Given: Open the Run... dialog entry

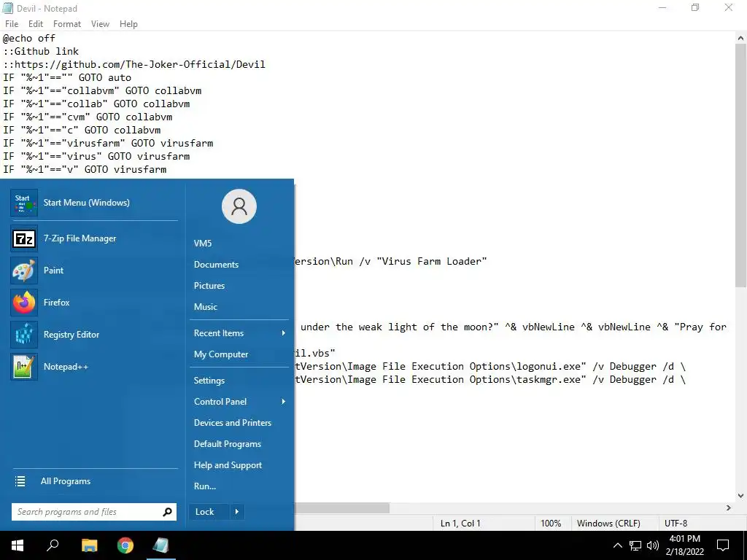Looking at the screenshot, I should click(x=205, y=486).
